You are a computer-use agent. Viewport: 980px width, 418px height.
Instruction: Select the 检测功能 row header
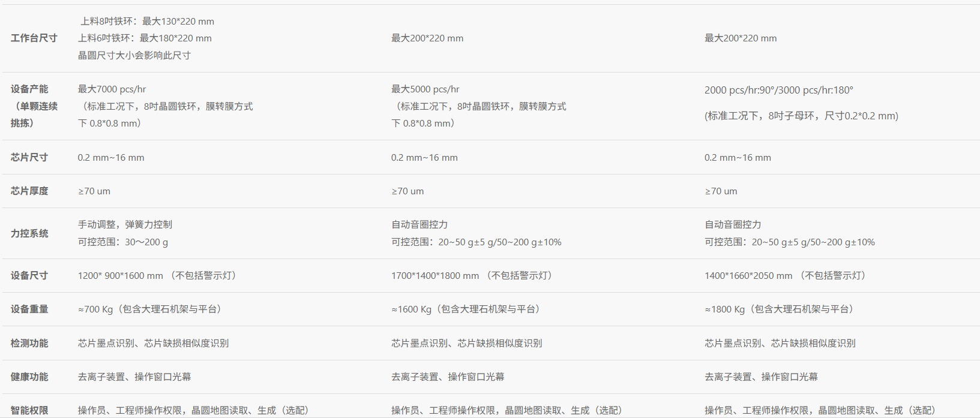pyautogui.click(x=29, y=344)
